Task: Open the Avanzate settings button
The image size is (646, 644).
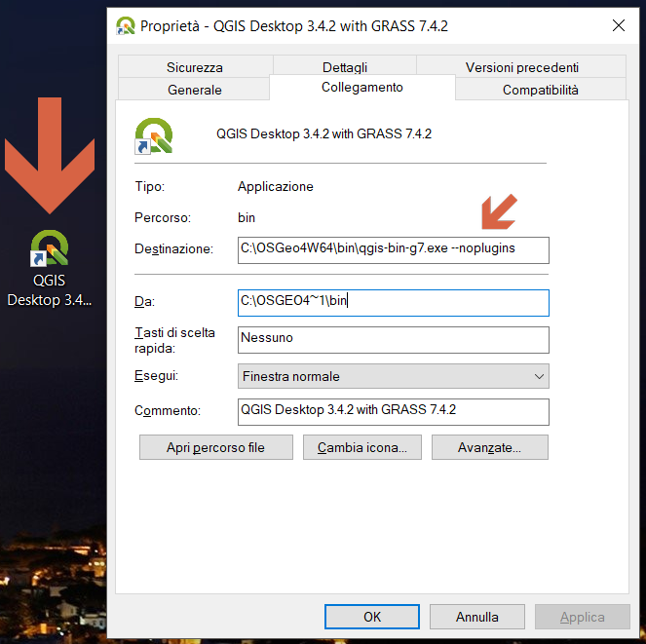Action: [x=489, y=448]
